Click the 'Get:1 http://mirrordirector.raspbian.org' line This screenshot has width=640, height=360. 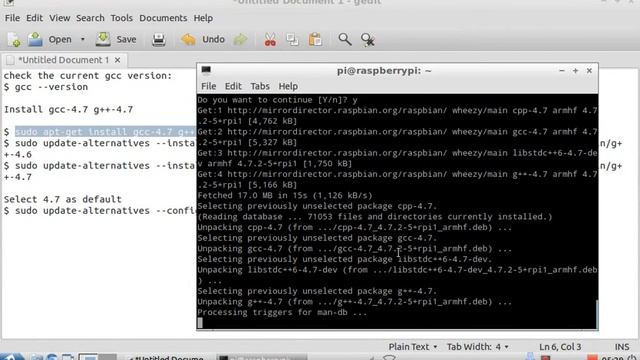[397, 116]
